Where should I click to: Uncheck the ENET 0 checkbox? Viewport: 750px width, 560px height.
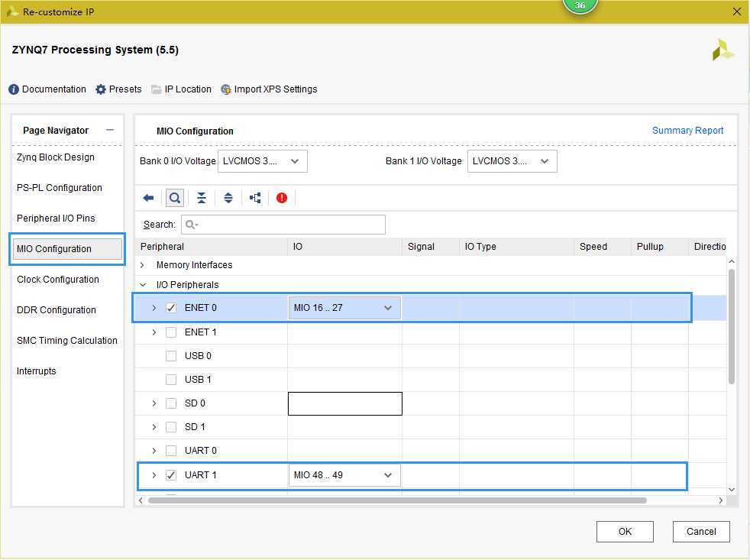(x=171, y=308)
